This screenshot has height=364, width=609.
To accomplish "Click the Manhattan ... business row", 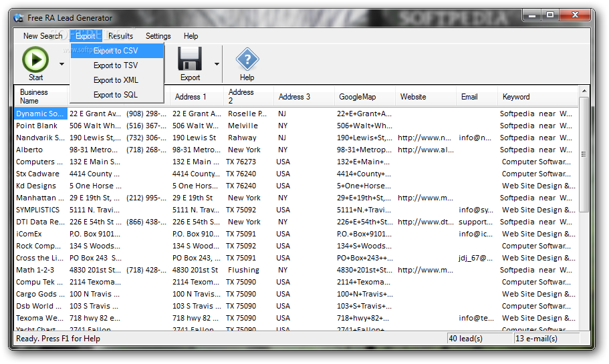I will pos(296,198).
